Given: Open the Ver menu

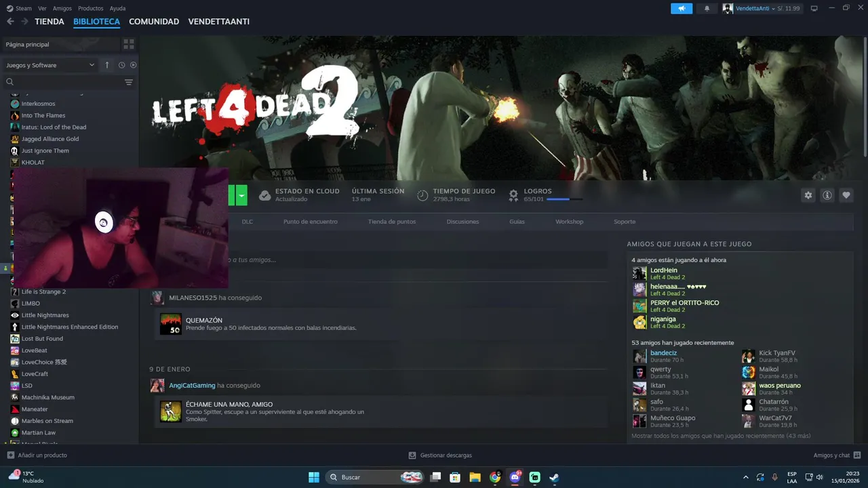Looking at the screenshot, I should 42,8.
